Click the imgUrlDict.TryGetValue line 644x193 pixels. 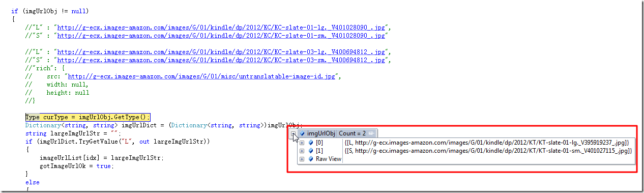pyautogui.click(x=118, y=142)
